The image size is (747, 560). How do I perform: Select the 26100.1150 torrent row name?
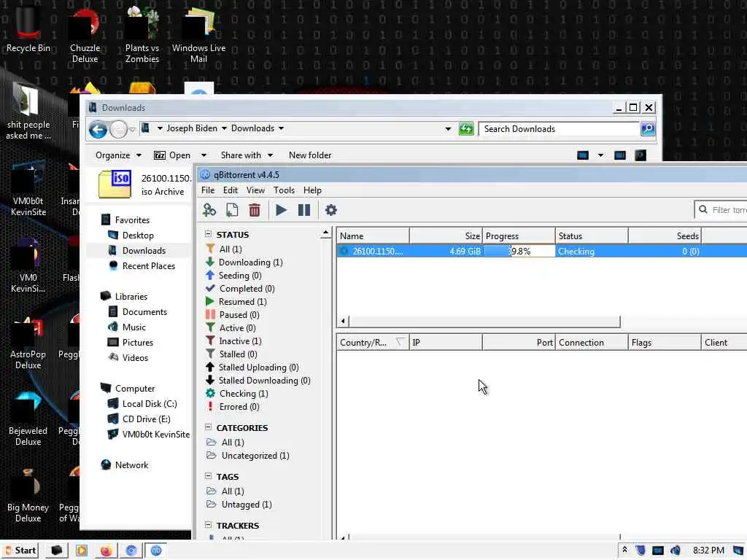click(377, 251)
